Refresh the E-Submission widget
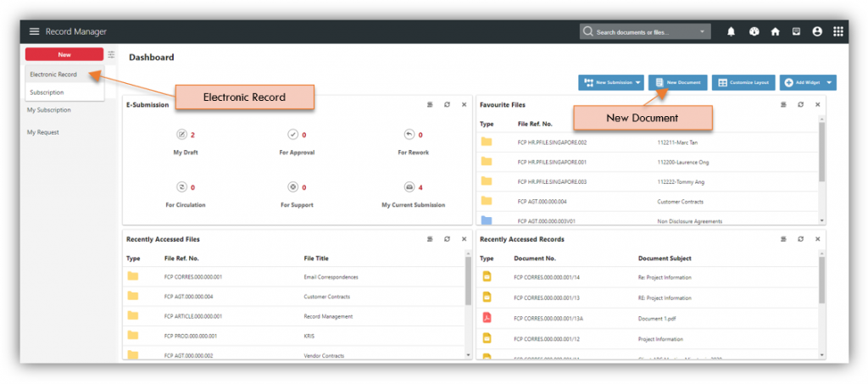The width and height of the screenshot is (868, 384). click(x=447, y=104)
